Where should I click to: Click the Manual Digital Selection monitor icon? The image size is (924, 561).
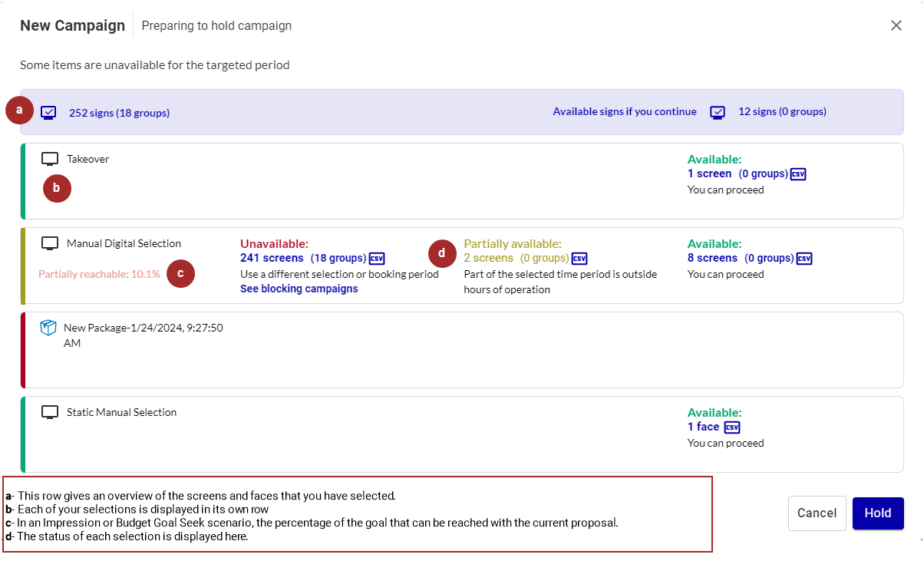click(x=50, y=243)
